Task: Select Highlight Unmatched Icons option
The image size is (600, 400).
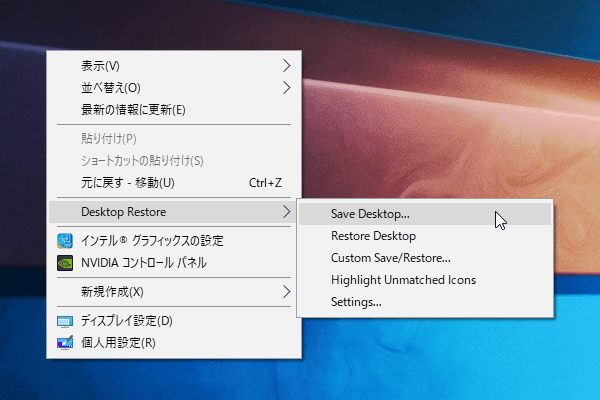Action: coord(425,280)
